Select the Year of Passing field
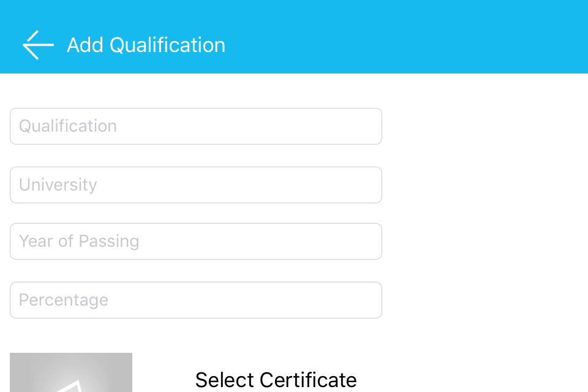The width and height of the screenshot is (588, 392). coord(196,241)
